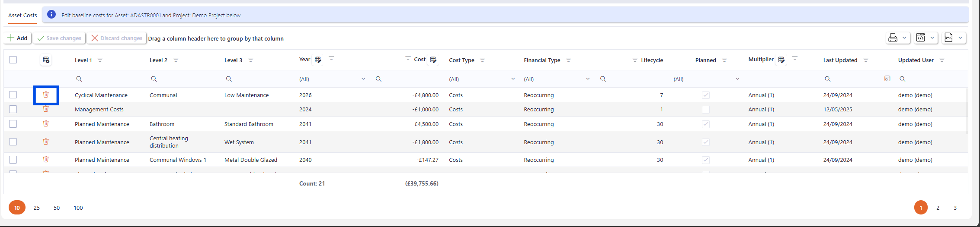The height and width of the screenshot is (227, 980).
Task: Open bulk edit icon beside Year header
Action: click(x=318, y=60)
